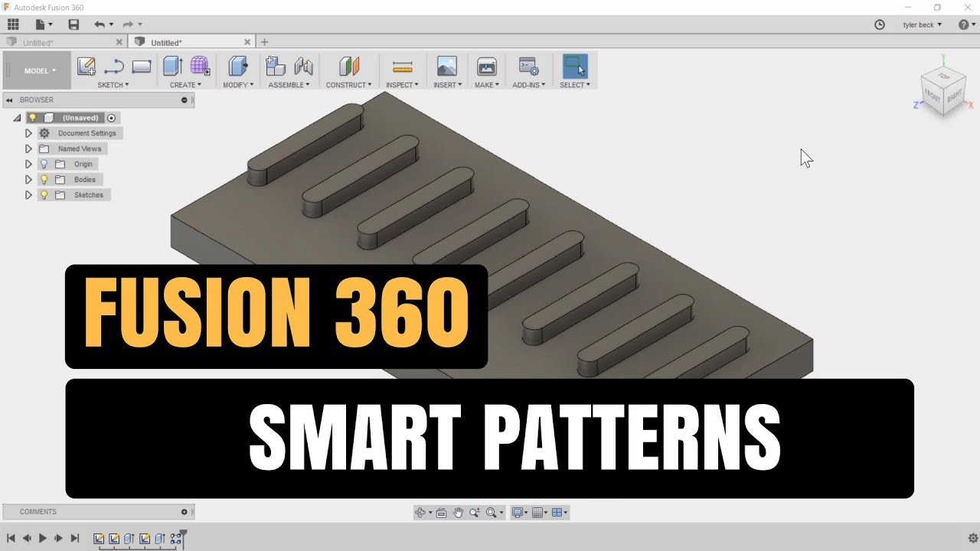Toggle visibility lightbulb of the Unsaved component
The width and height of the screenshot is (980, 551).
[x=32, y=118]
